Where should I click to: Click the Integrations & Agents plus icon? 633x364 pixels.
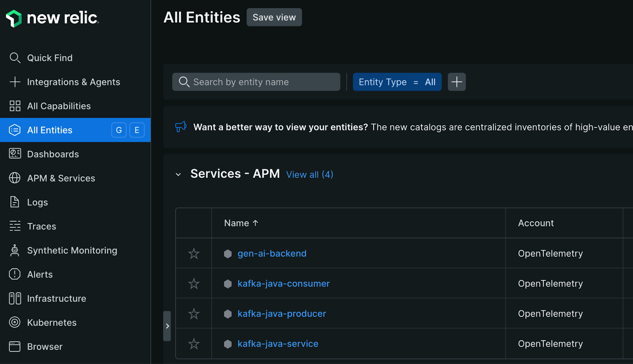(x=15, y=82)
